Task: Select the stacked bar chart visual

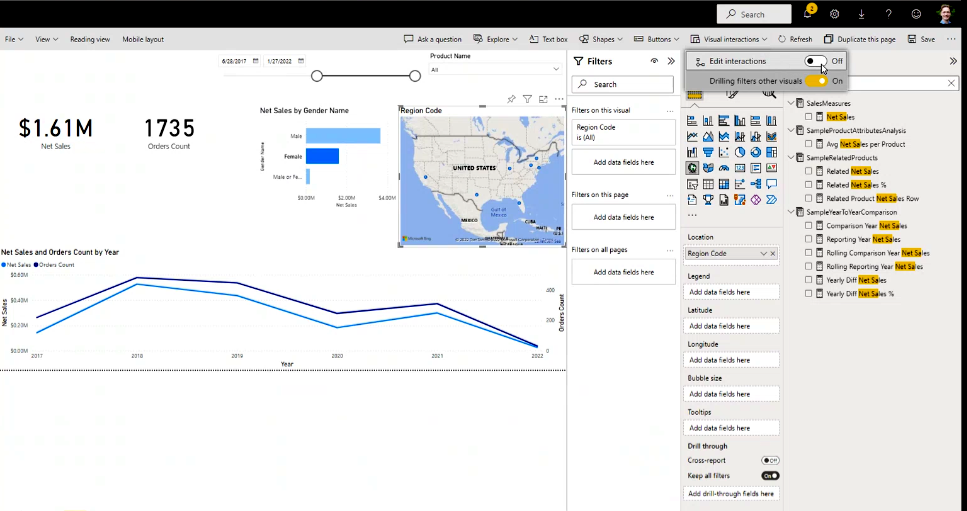Action: tap(692, 120)
